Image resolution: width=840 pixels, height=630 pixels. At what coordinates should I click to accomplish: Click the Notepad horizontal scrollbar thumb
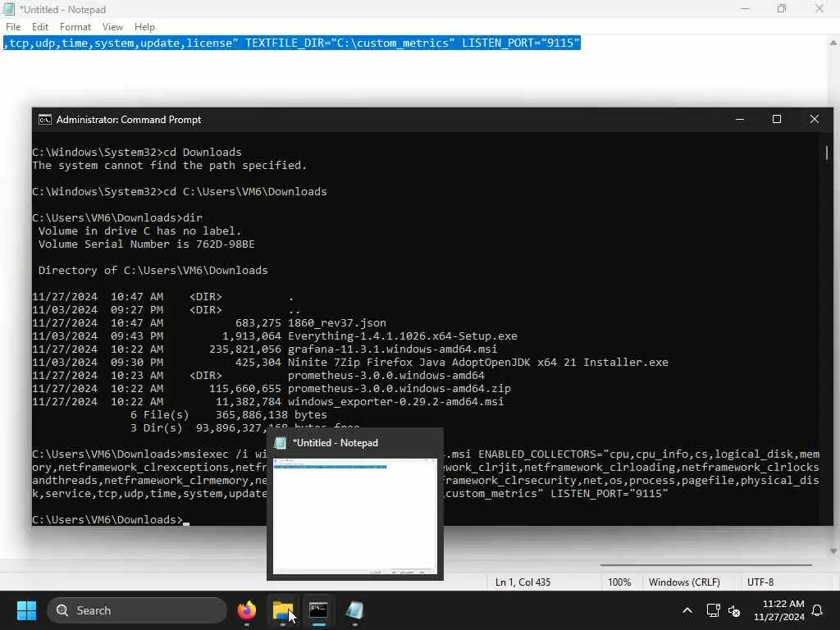[706, 564]
